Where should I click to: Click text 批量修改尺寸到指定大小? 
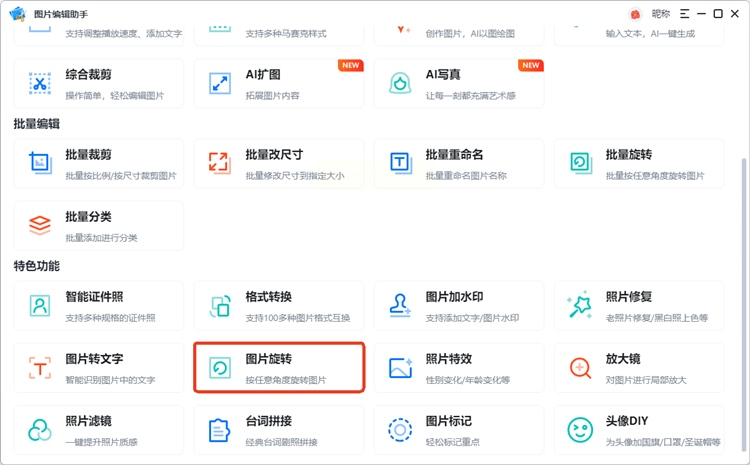(295, 176)
